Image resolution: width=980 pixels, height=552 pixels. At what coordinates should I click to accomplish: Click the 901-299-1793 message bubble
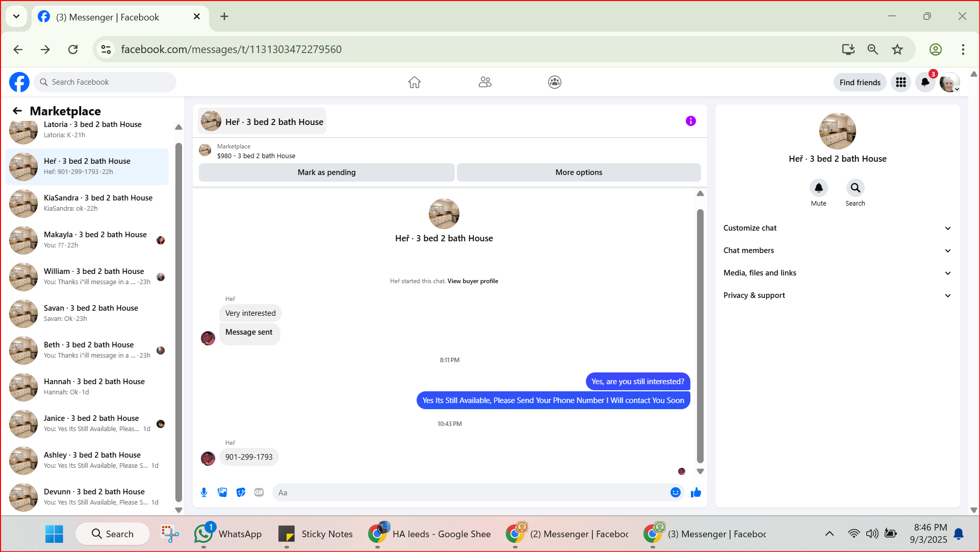[x=249, y=457]
